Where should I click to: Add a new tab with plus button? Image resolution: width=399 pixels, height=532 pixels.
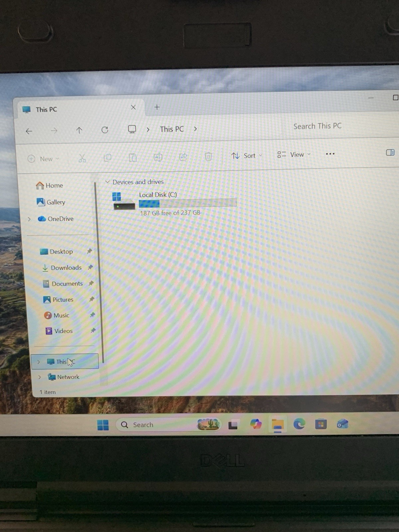[157, 107]
